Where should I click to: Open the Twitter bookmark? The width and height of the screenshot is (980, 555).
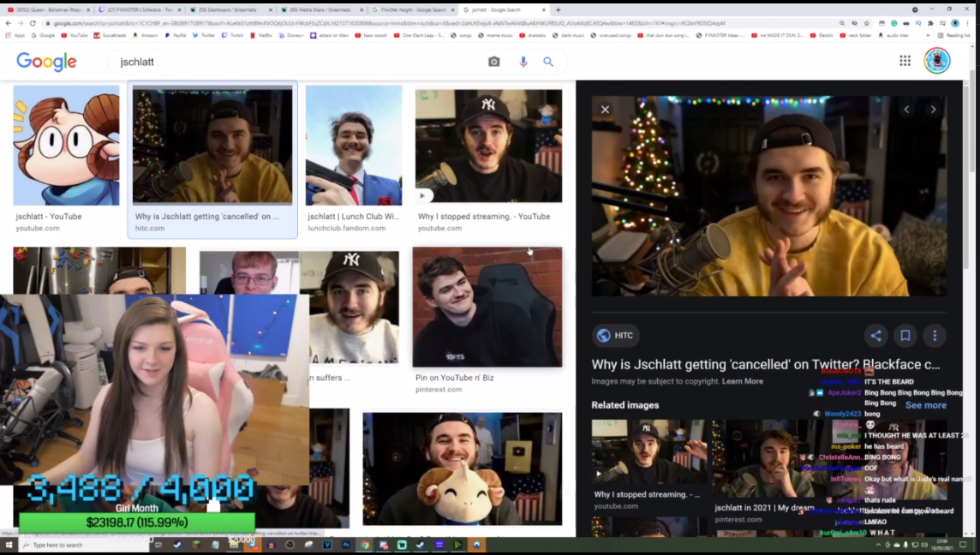[204, 36]
